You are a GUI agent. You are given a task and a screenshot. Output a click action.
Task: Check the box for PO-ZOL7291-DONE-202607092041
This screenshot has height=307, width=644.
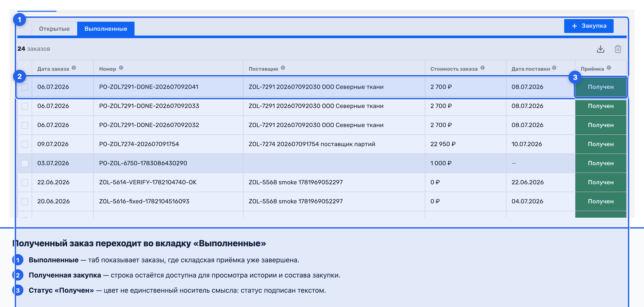point(25,87)
